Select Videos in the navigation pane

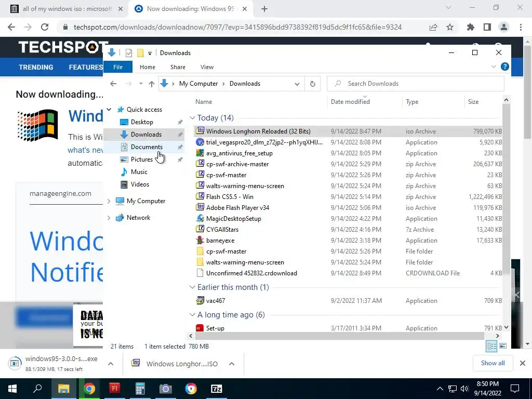point(140,184)
